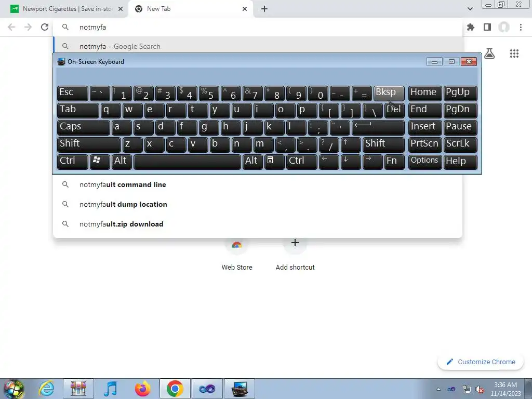This screenshot has height=399, width=532.
Task: Click the up arrow key
Action: (x=351, y=144)
